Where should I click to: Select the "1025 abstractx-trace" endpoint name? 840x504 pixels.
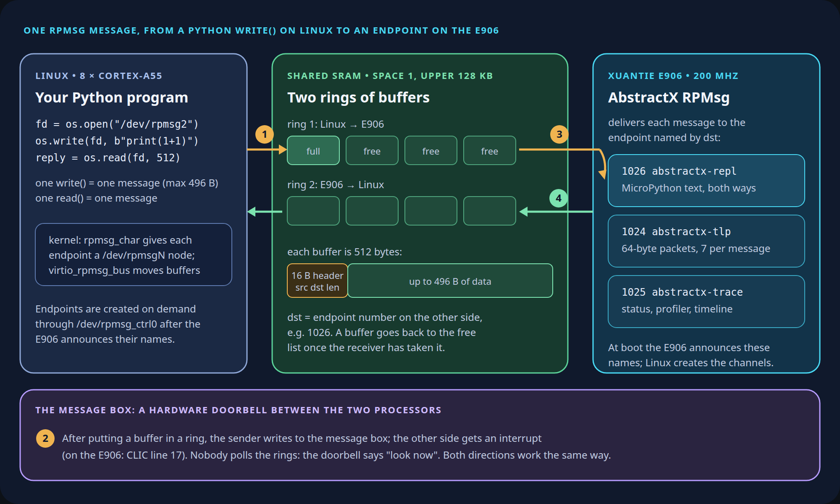[682, 292]
